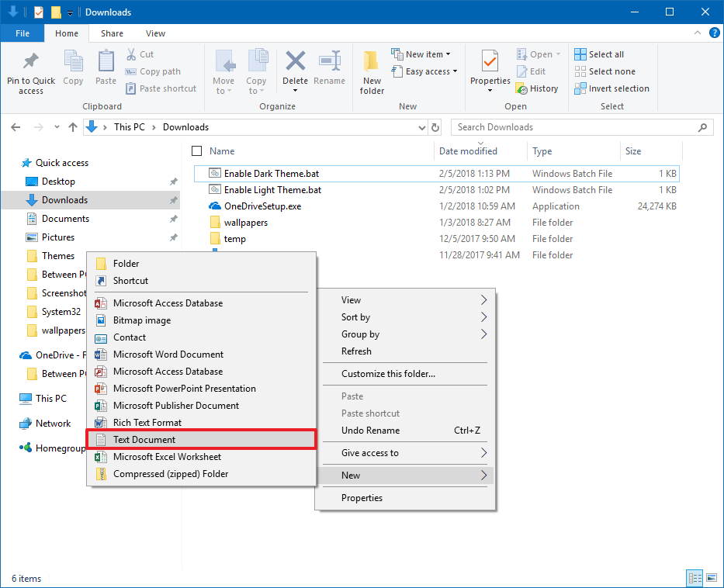Unpin Documents from Quick access
This screenshot has height=588, width=724.
(x=173, y=219)
